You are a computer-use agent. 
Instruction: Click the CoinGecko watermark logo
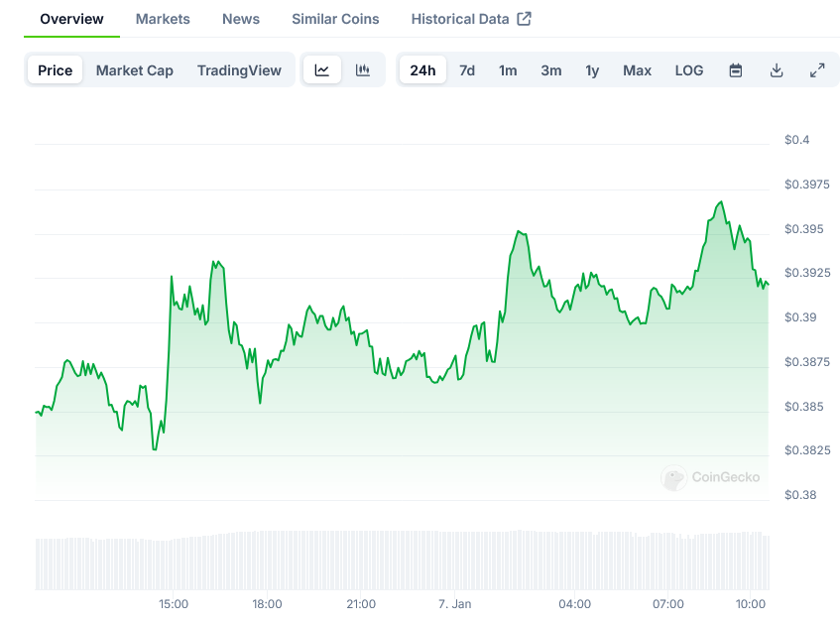pos(674,477)
